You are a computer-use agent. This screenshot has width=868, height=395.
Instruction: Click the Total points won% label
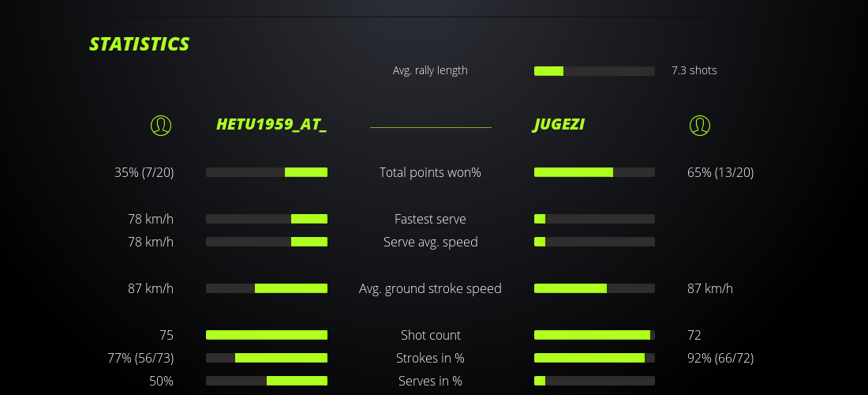tap(430, 172)
